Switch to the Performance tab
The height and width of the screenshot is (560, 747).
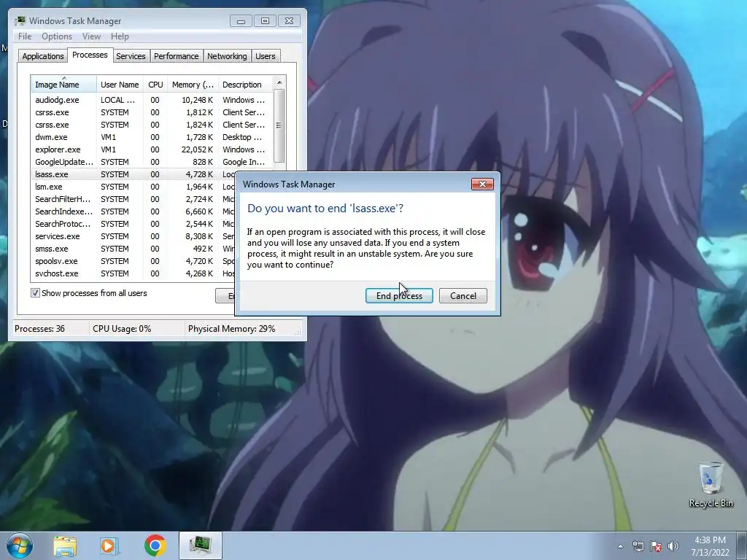(x=176, y=56)
